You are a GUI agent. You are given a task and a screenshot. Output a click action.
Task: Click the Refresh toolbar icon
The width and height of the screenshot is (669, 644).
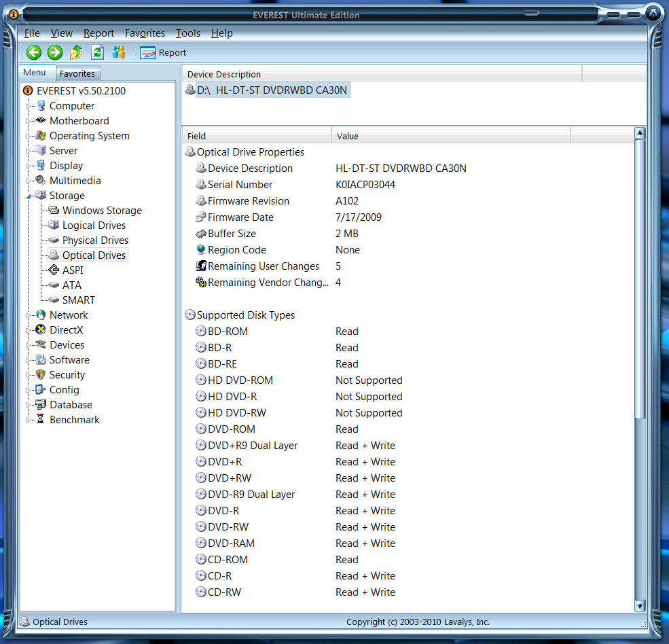pos(98,52)
